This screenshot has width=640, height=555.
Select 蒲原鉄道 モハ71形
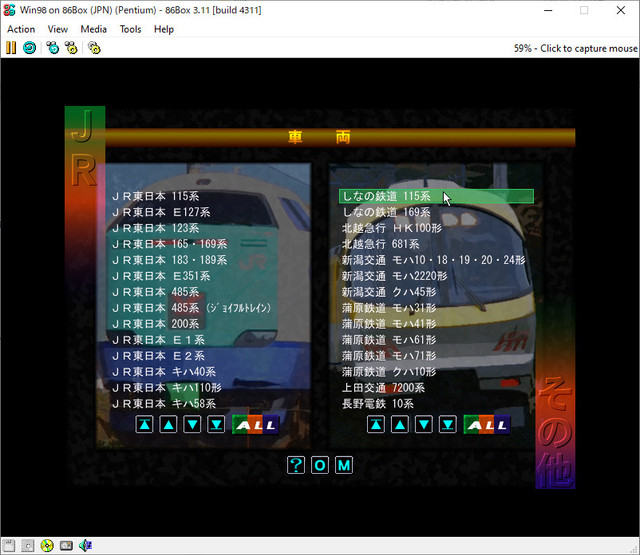(x=389, y=356)
